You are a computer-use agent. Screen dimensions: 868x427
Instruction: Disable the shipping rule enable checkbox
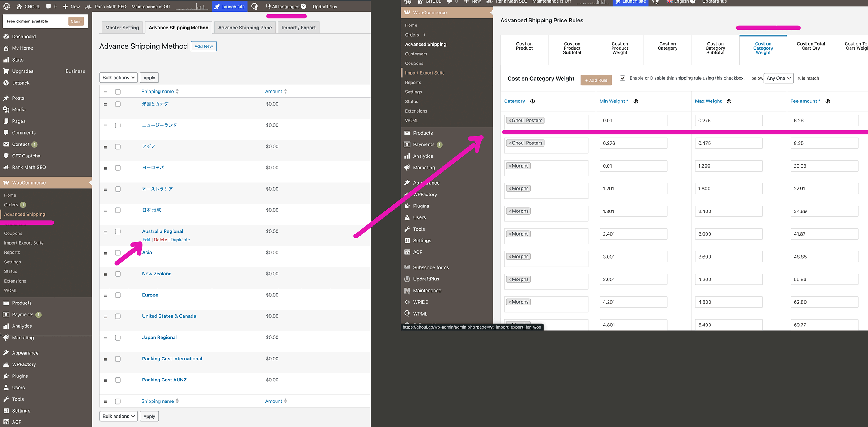[x=622, y=78]
